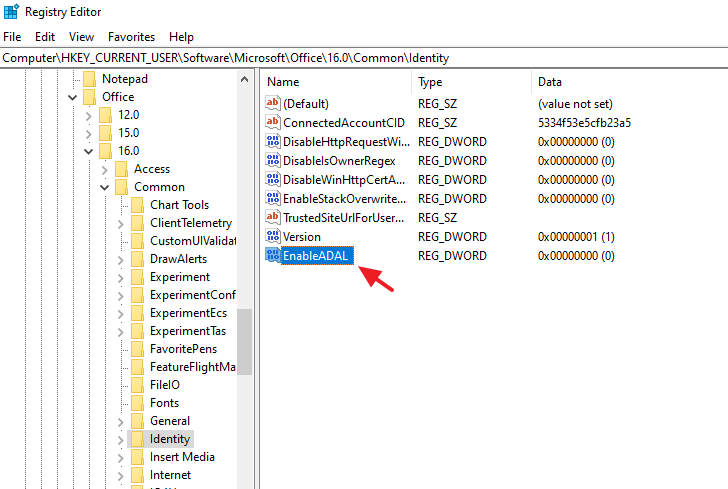The width and height of the screenshot is (728, 489).
Task: Select the (Default) value string icon
Action: (x=273, y=103)
